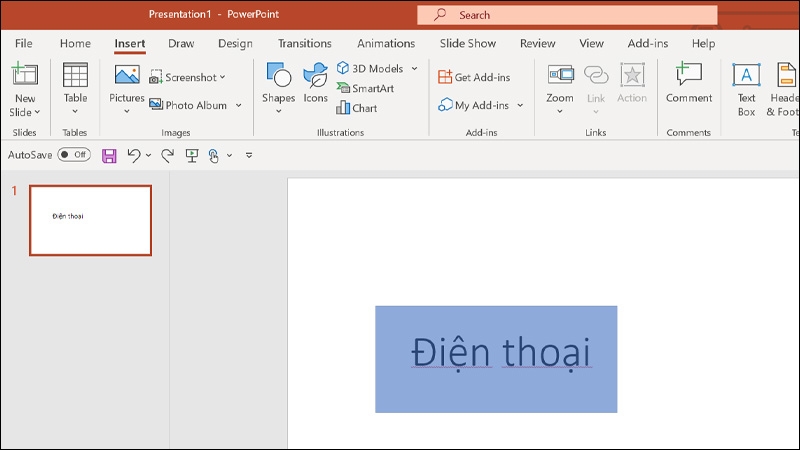This screenshot has height=450, width=800.
Task: Click the Link icon
Action: (596, 75)
